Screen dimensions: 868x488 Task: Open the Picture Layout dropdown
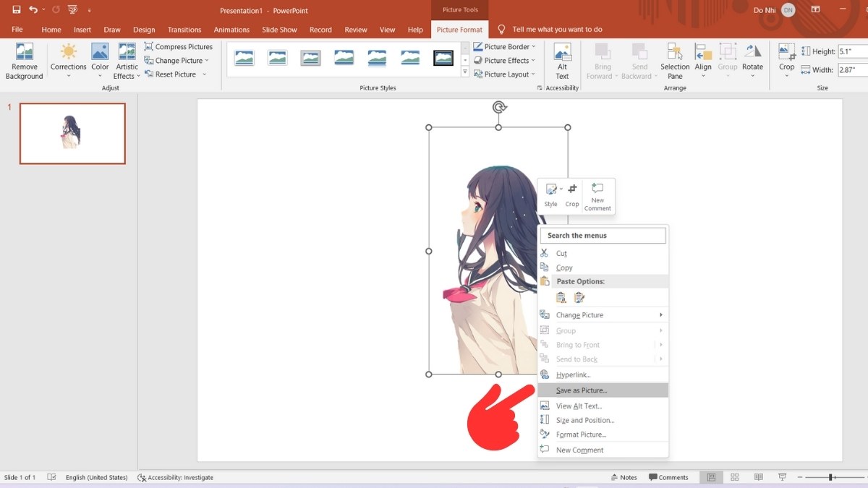coord(505,74)
